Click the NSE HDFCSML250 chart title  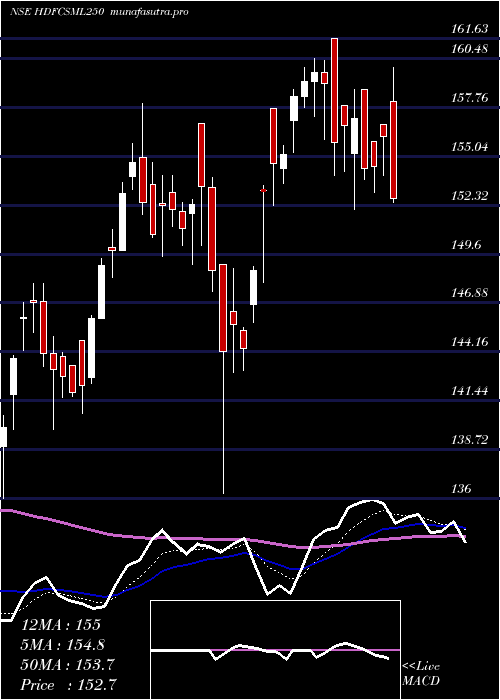coord(57,12)
